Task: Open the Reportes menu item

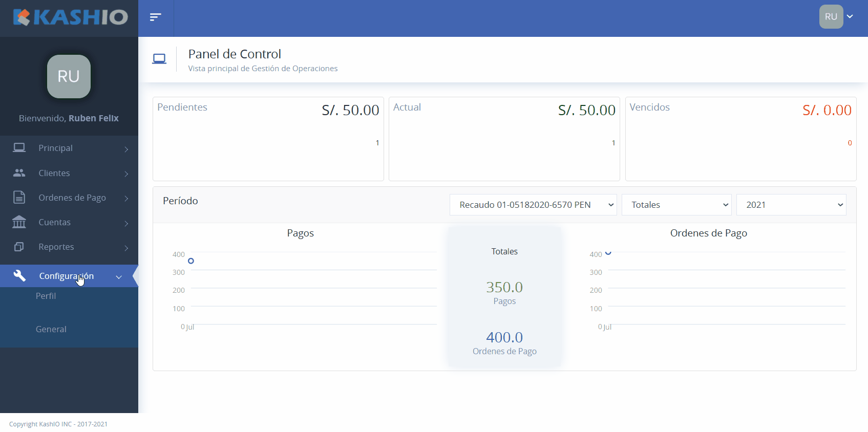Action: [56, 247]
